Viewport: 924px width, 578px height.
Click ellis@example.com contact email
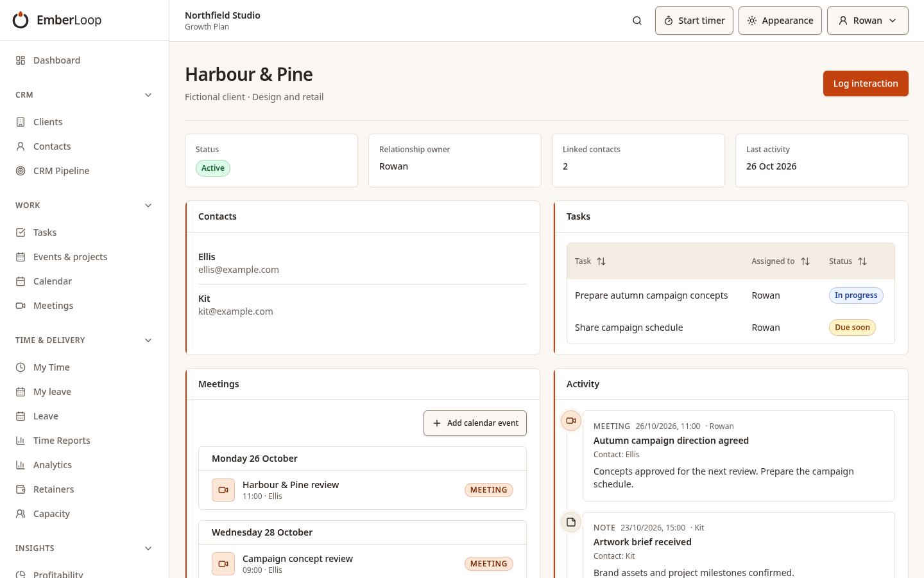[239, 270]
